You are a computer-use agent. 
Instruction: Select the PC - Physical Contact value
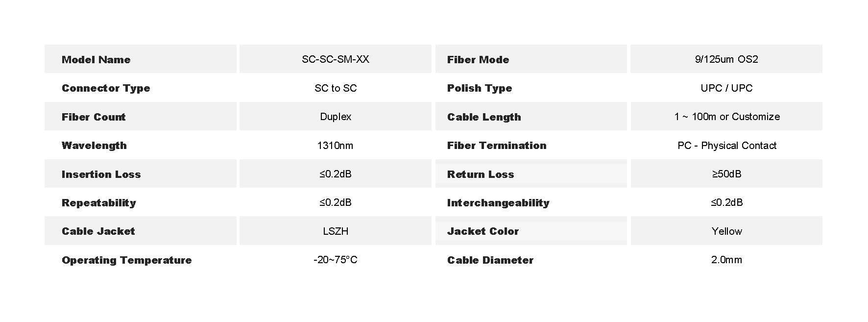tap(727, 146)
